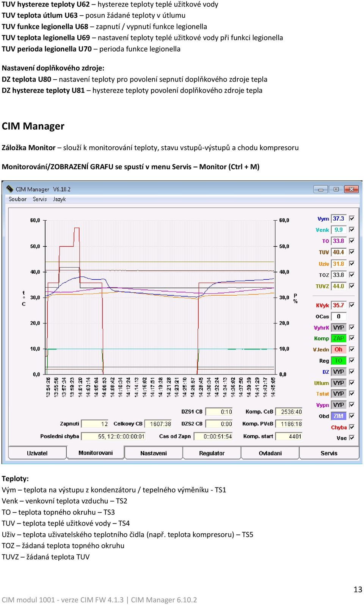364x605 pixels.
Task: Click the Celkovy CB time field
Action: [x=158, y=424]
